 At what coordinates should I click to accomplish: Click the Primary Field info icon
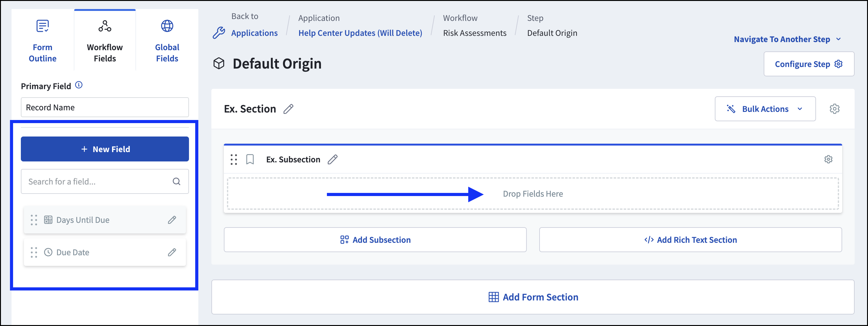[x=79, y=85]
